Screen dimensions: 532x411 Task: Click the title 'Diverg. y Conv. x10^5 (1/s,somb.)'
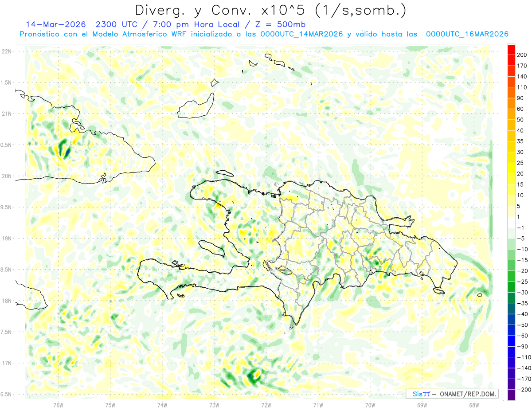tap(270, 10)
